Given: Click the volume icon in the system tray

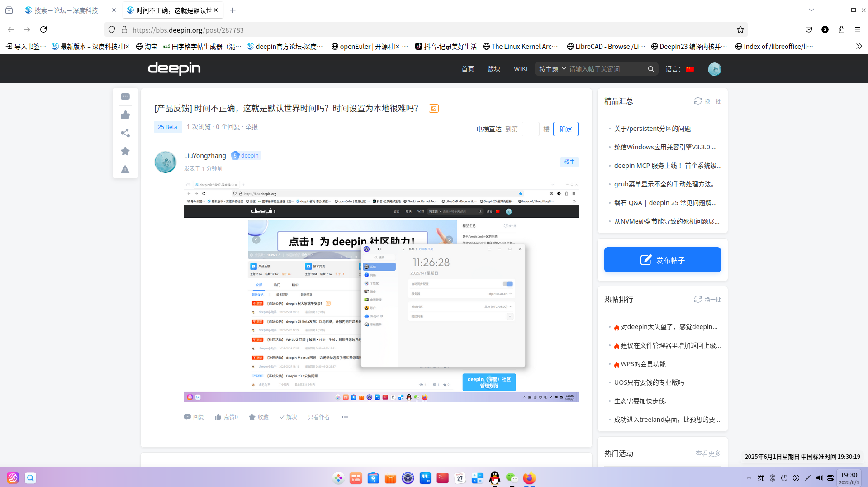Looking at the screenshot, I should click(819, 478).
